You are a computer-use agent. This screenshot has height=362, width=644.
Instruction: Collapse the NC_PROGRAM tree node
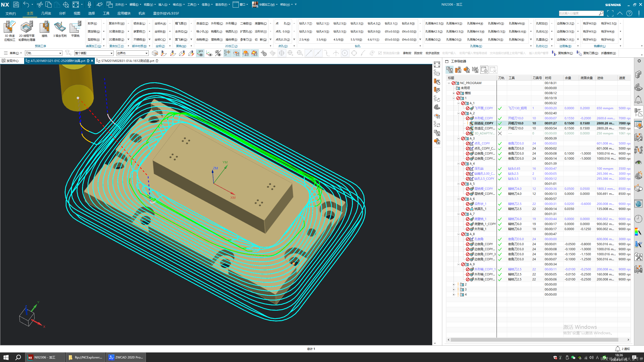tap(449, 83)
